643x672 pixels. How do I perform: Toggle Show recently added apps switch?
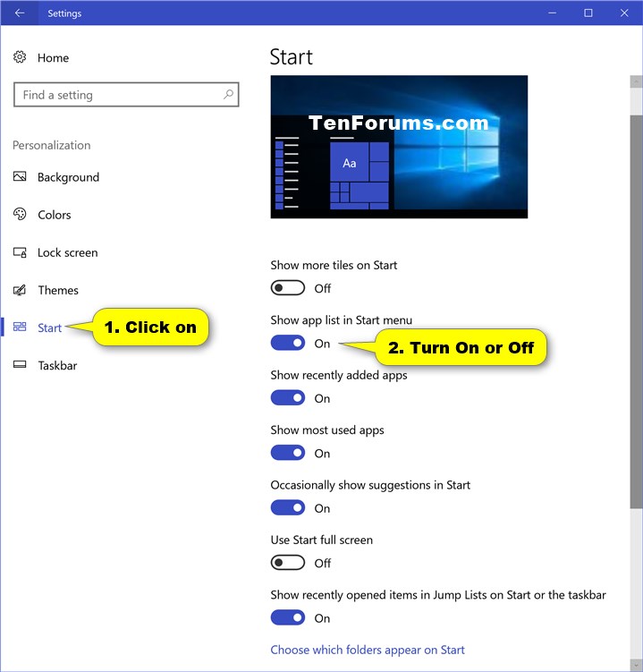287,397
